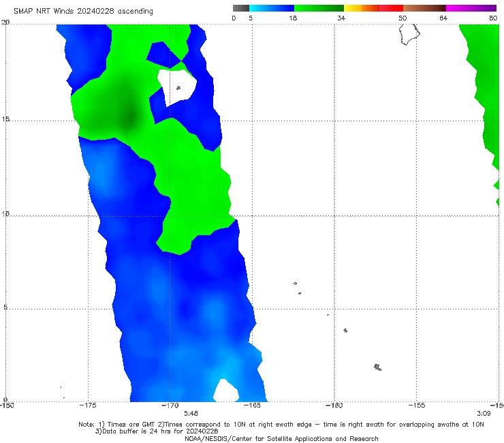Click longitude label '-155' on the bottom axis
The height and width of the screenshot is (443, 504).
[417, 406]
